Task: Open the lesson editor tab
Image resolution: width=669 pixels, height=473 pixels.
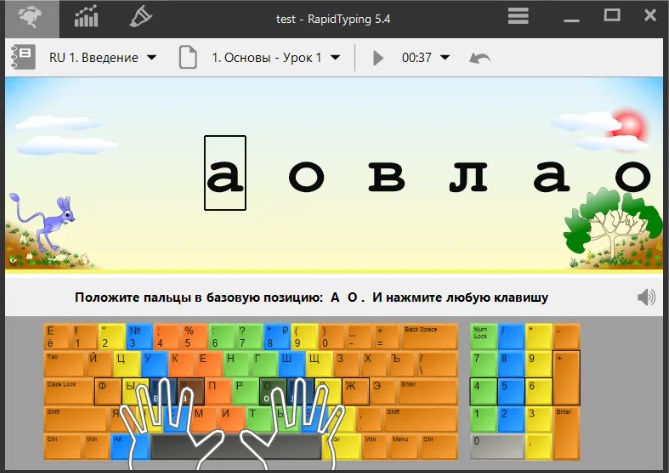Action: pos(140,16)
